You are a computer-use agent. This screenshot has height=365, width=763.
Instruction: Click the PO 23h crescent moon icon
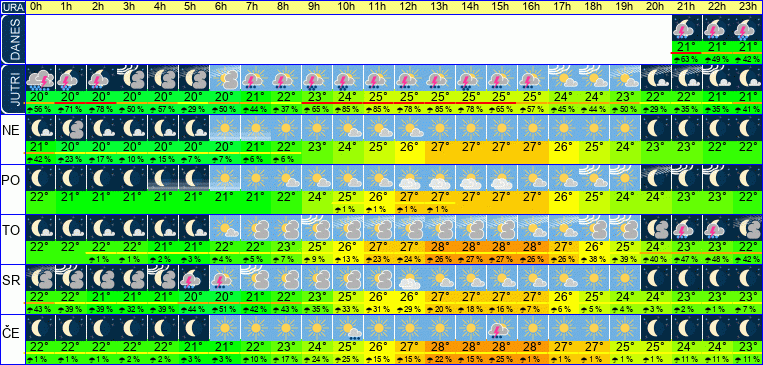[747, 178]
